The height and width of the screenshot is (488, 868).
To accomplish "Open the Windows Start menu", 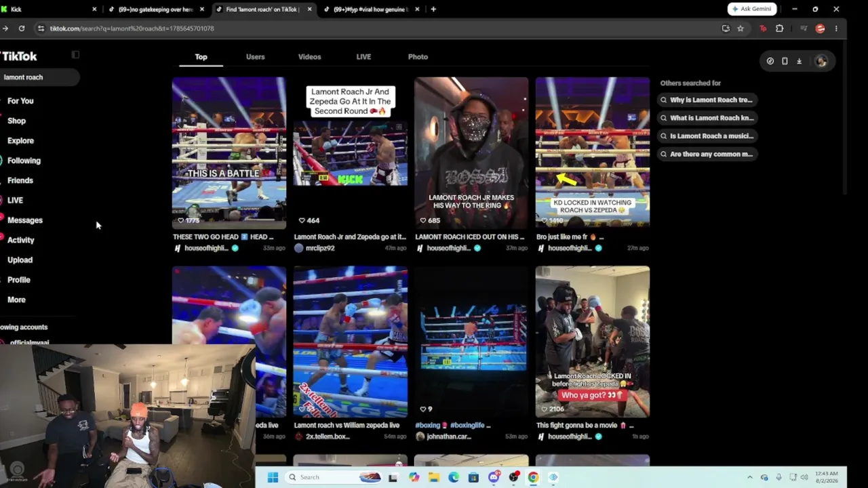I will tap(273, 477).
